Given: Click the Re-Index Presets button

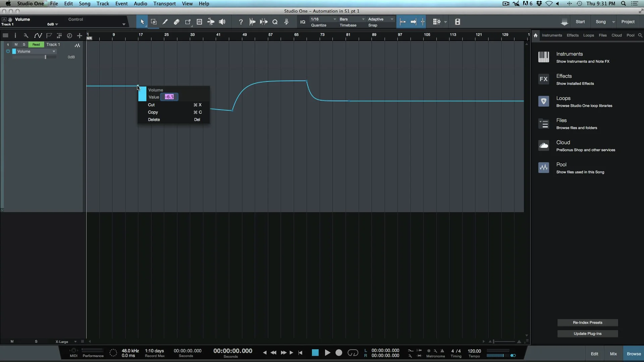Looking at the screenshot, I should pyautogui.click(x=587, y=323).
